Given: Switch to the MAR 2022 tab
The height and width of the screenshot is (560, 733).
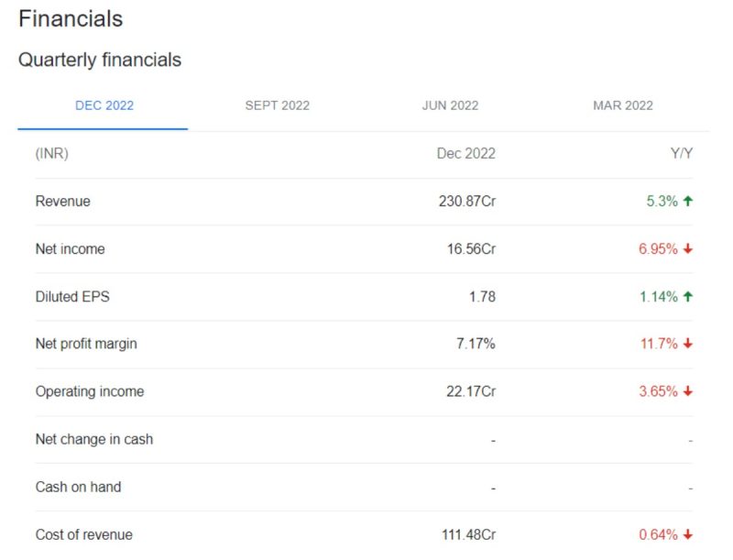Looking at the screenshot, I should 623,105.
